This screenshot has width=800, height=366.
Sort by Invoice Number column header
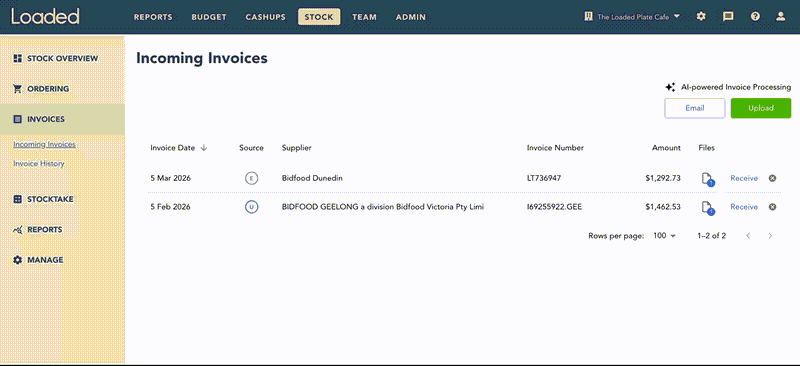pos(555,148)
